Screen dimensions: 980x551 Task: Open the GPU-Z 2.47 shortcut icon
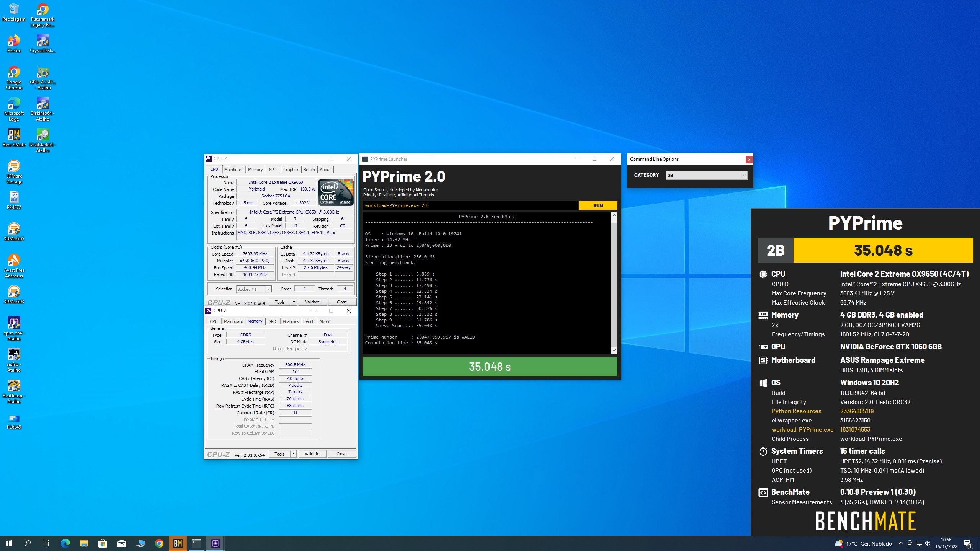point(42,78)
